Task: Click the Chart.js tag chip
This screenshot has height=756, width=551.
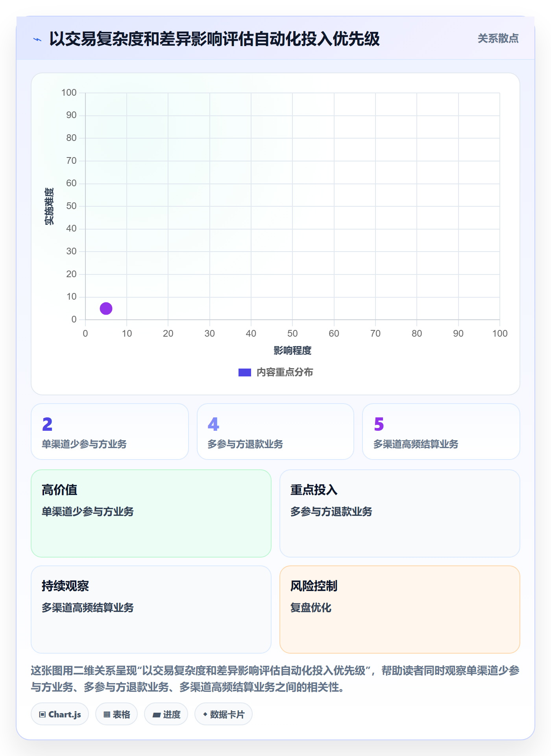Action: pos(60,714)
